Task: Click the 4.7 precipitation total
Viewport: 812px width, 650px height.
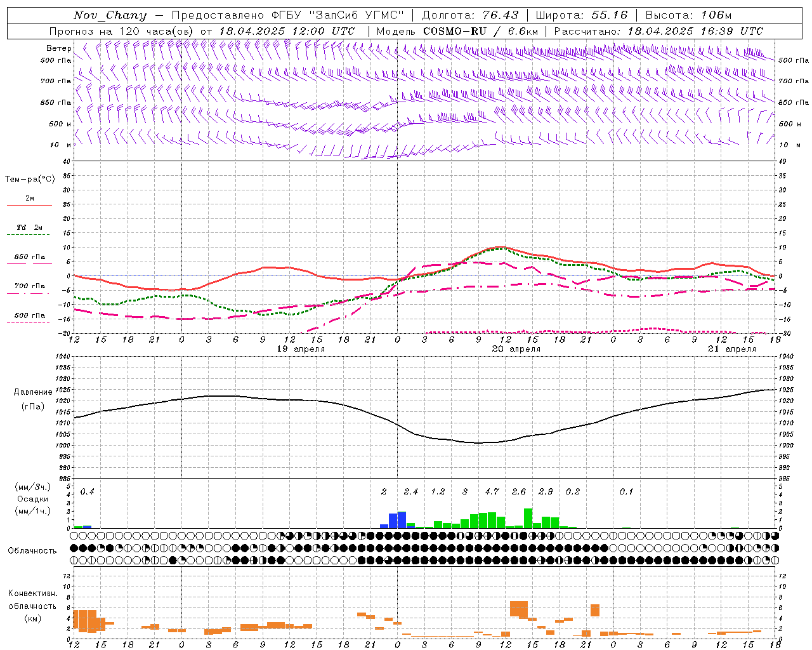Action: (492, 492)
